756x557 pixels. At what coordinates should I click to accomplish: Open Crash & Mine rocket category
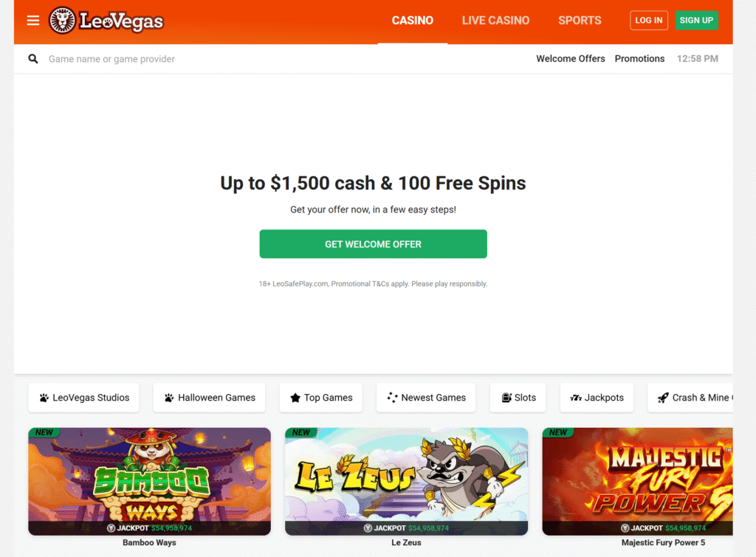pyautogui.click(x=690, y=398)
